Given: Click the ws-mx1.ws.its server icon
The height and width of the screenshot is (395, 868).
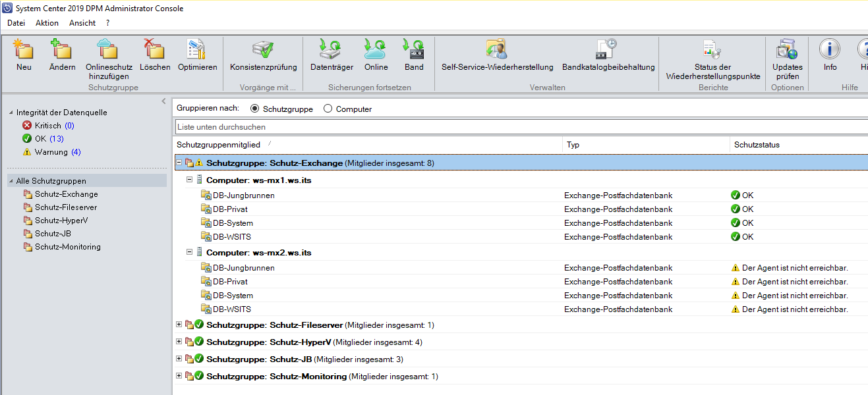Looking at the screenshot, I should coord(199,180).
